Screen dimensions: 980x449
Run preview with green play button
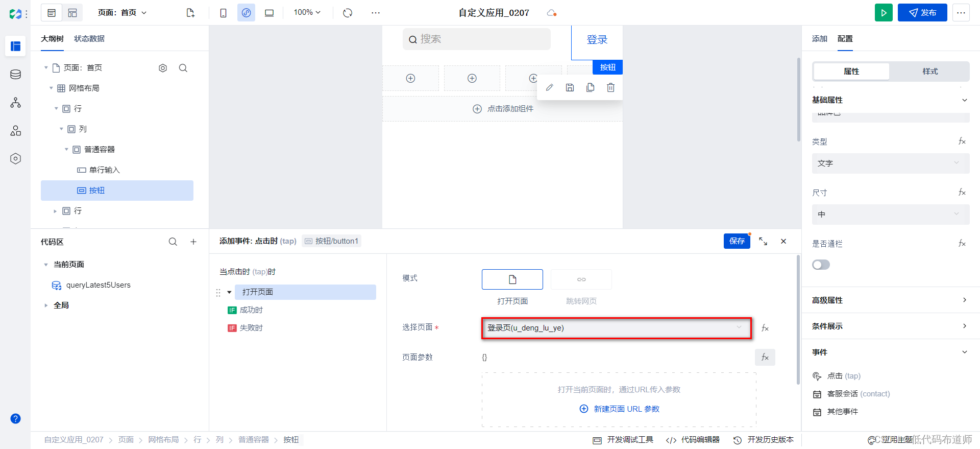point(884,13)
